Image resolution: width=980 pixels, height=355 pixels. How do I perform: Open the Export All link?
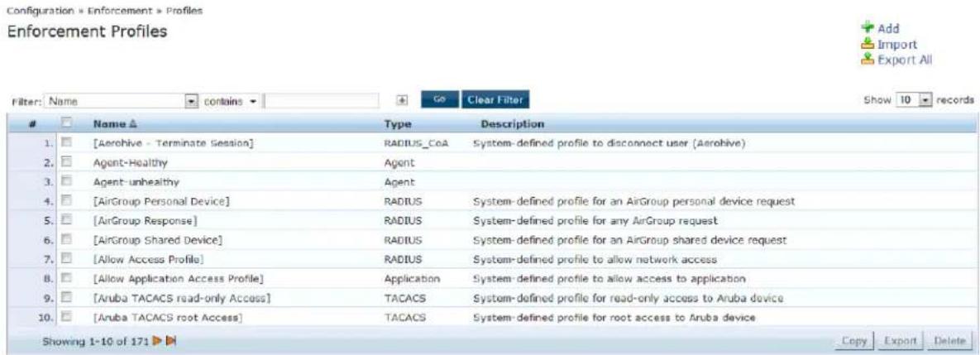point(905,60)
